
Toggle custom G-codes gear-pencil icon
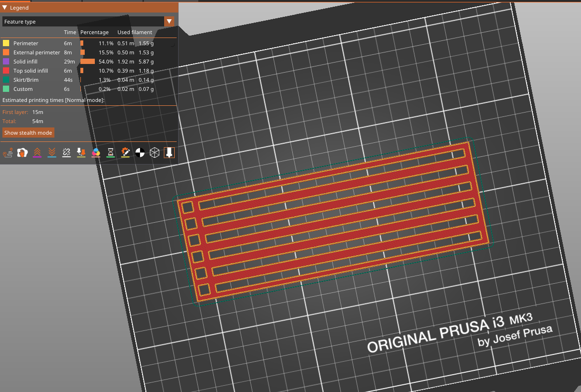coord(125,153)
